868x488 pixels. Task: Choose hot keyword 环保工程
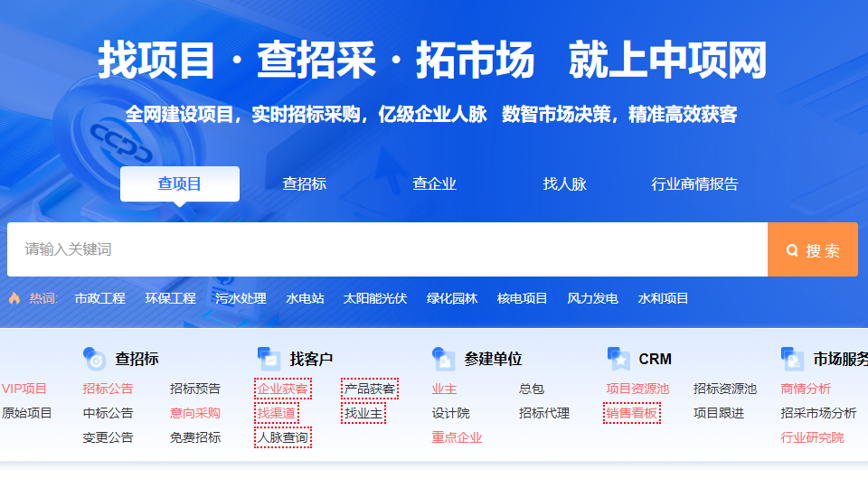click(x=171, y=298)
